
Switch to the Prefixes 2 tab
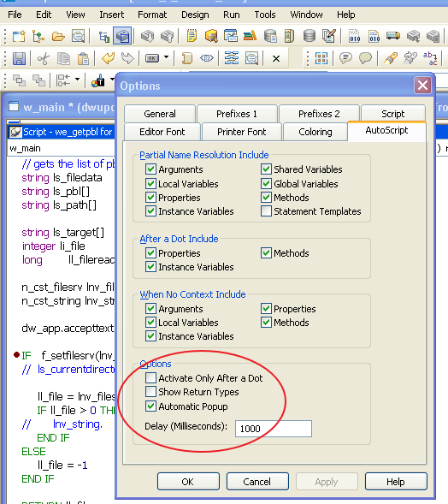[x=319, y=114]
